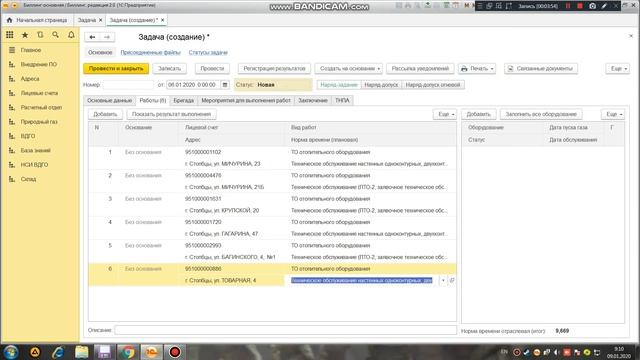Open НСИ ВДГО sidebar section
This screenshot has width=640, height=360.
[x=34, y=164]
